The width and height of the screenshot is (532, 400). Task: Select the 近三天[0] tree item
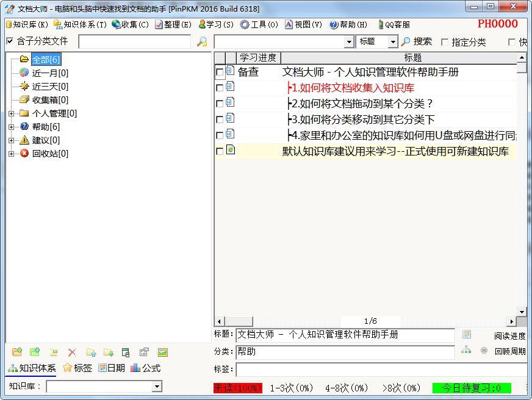tap(50, 87)
